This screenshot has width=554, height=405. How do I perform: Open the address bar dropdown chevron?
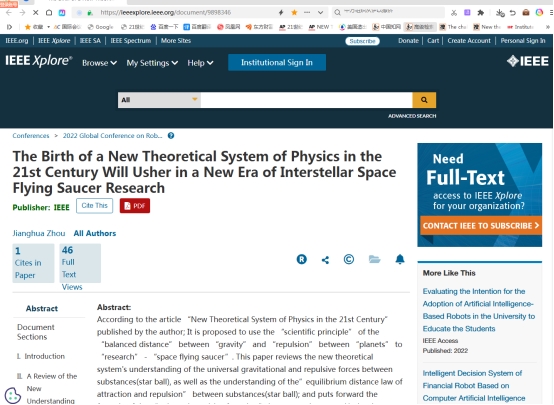(x=320, y=13)
